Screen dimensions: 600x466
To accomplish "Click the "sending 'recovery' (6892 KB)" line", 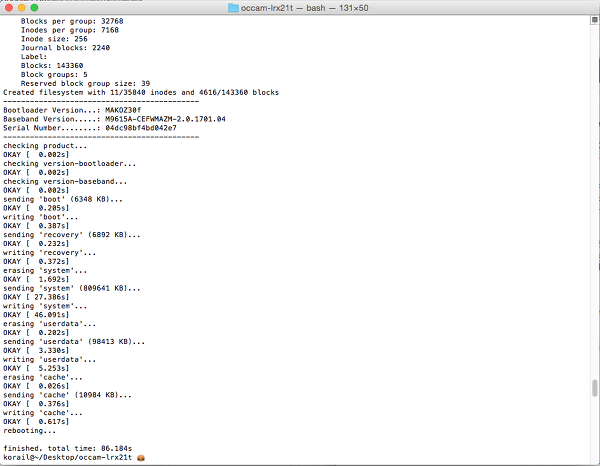I will coord(72,235).
